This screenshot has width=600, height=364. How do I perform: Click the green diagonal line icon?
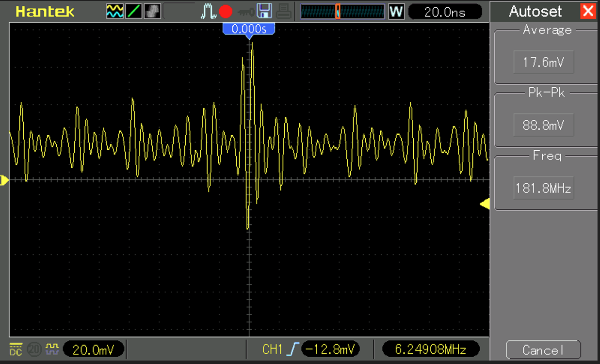tap(133, 11)
